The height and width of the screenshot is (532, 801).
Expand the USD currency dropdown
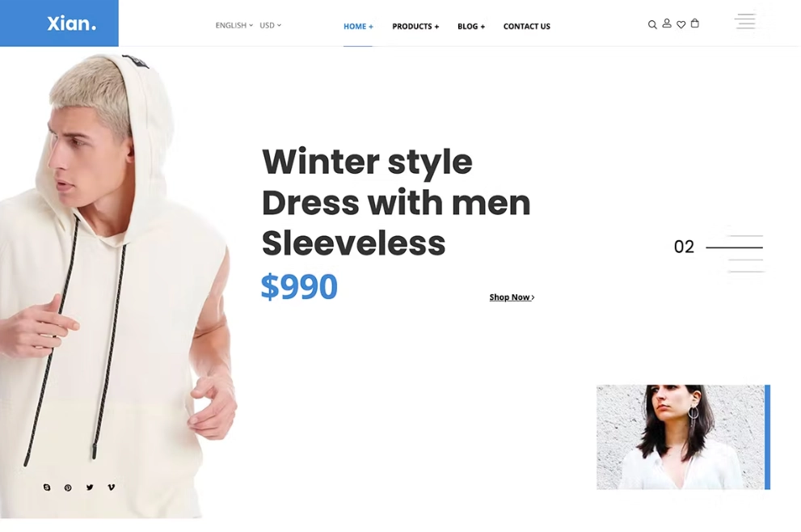(x=270, y=25)
